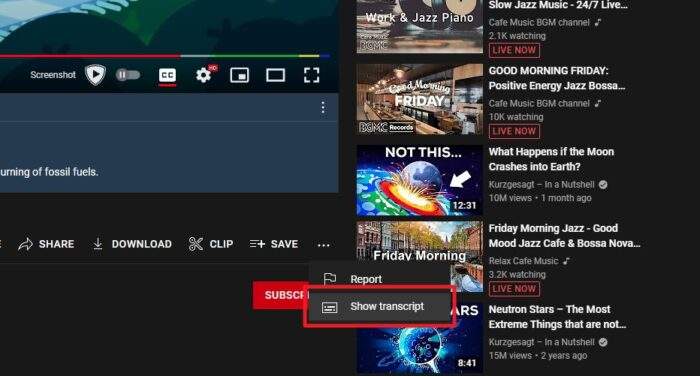This screenshot has width=700, height=376.
Task: Enable miniplayer mode icon
Action: pyautogui.click(x=239, y=75)
